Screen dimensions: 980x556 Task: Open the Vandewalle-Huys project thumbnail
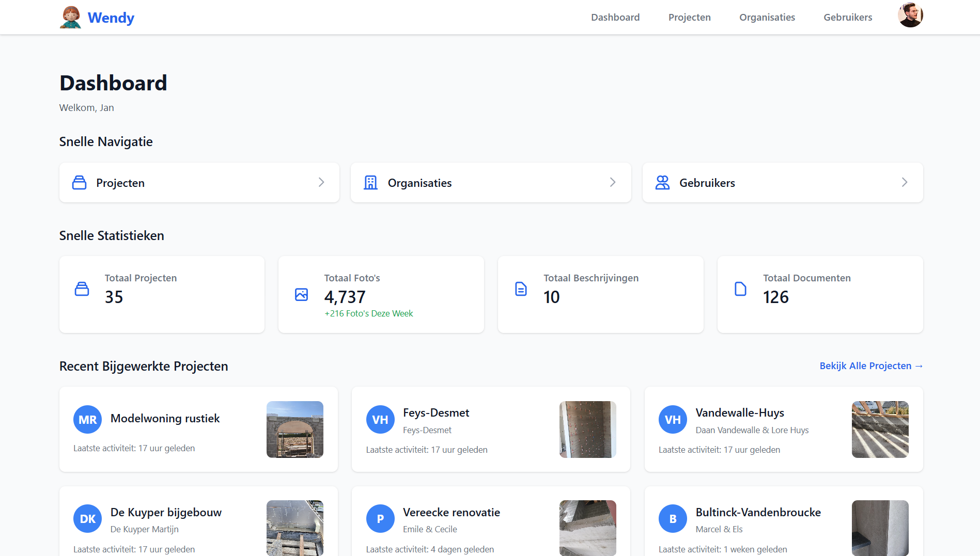tap(880, 429)
